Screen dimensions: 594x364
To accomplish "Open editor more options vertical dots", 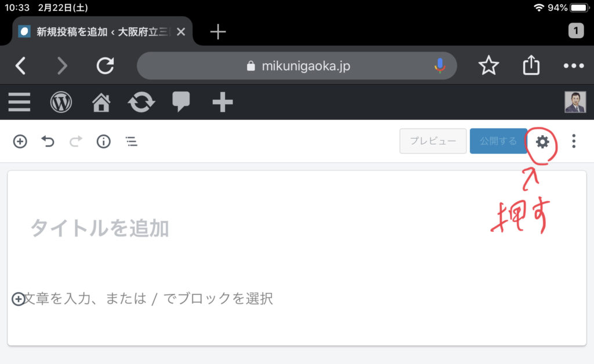I will pos(574,141).
